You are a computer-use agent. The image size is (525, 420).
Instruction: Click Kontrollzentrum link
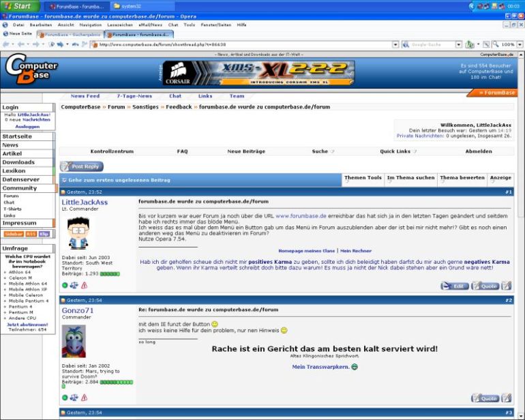pos(112,151)
